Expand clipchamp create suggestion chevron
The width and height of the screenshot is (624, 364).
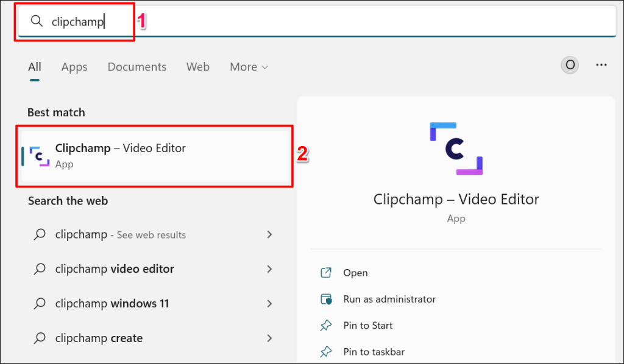(269, 338)
